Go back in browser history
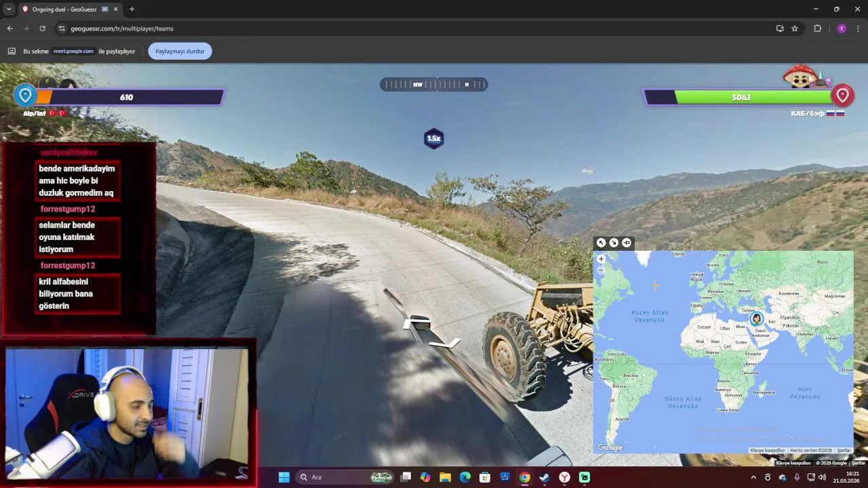 9,28
